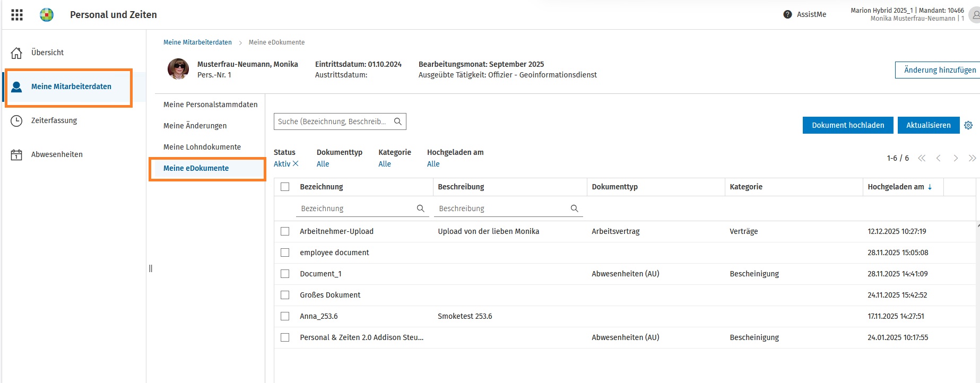This screenshot has height=383, width=980.
Task: Open the app launcher grid icon
Action: tap(17, 15)
